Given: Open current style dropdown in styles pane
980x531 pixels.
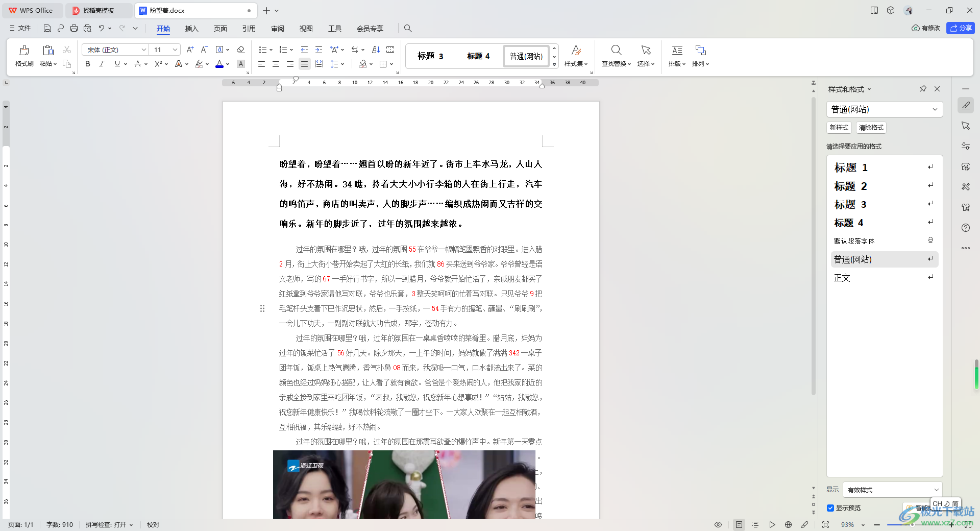Looking at the screenshot, I should pyautogui.click(x=935, y=109).
